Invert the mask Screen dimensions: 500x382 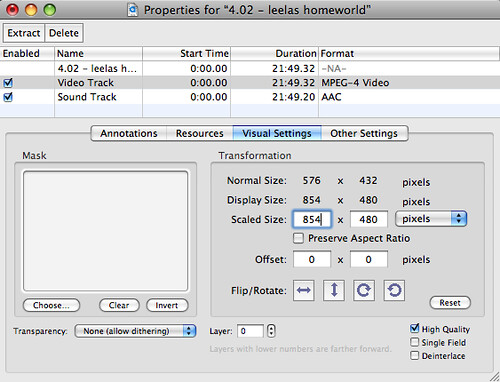tap(167, 305)
